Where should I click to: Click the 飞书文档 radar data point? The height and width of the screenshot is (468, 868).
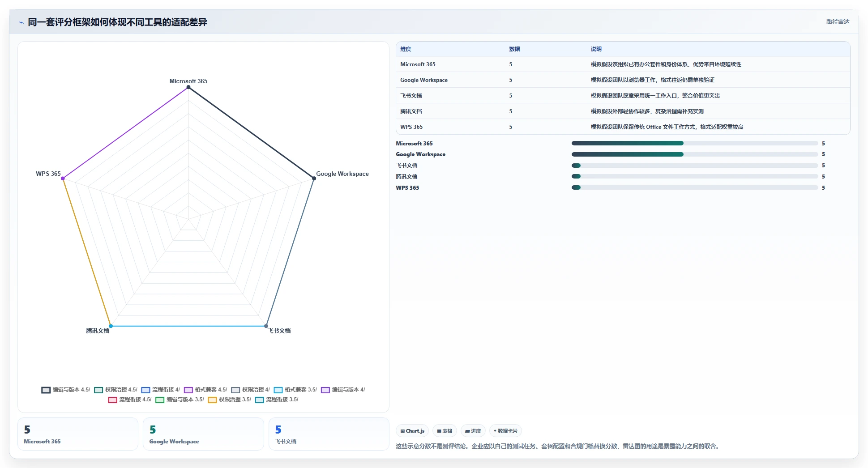266,326
